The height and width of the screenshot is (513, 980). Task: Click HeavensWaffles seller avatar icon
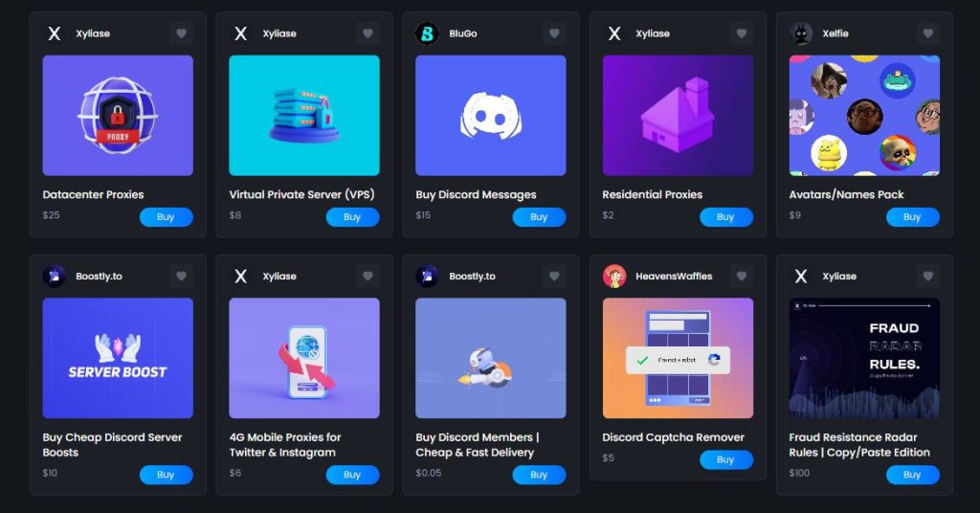[614, 277]
